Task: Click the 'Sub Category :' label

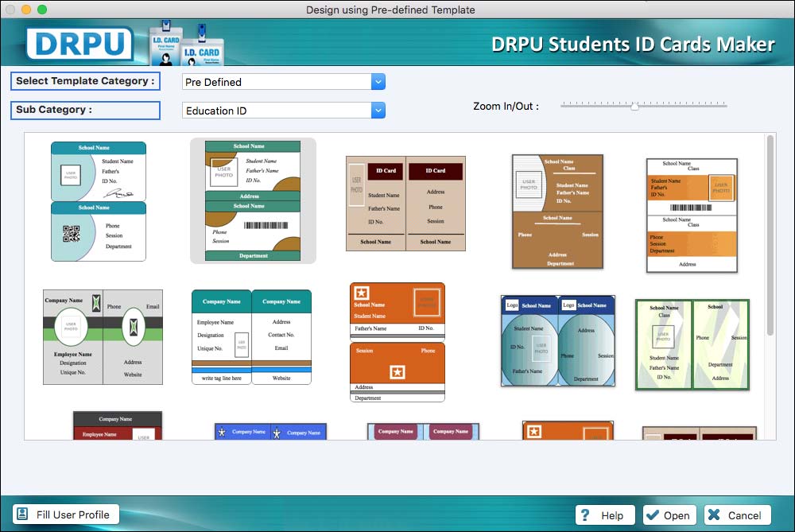Action: coord(85,110)
